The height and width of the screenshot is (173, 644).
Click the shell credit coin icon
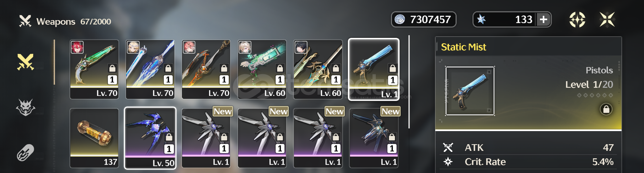[400, 19]
